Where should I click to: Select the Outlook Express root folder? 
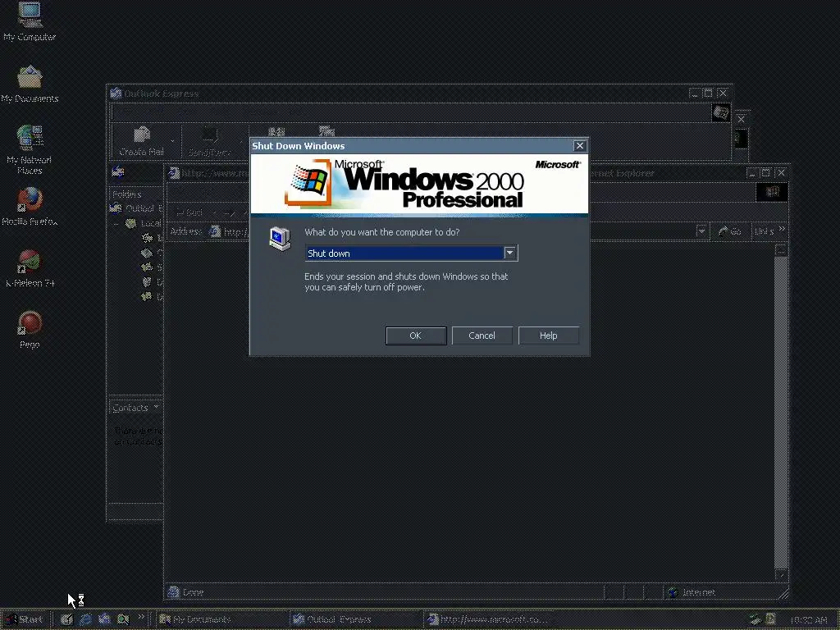[137, 208]
